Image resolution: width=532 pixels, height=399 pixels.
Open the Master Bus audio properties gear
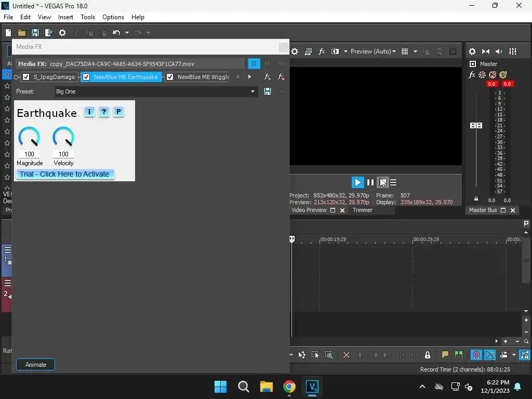(x=472, y=51)
